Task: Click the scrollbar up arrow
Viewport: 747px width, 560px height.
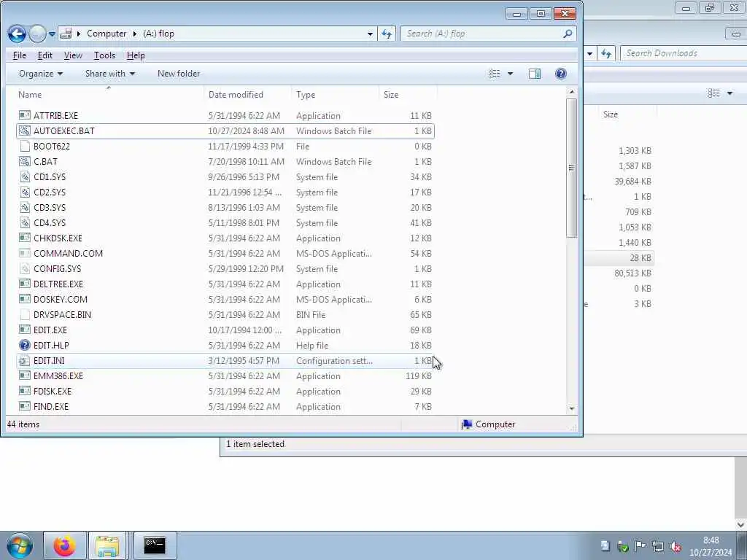Action: coord(572,92)
